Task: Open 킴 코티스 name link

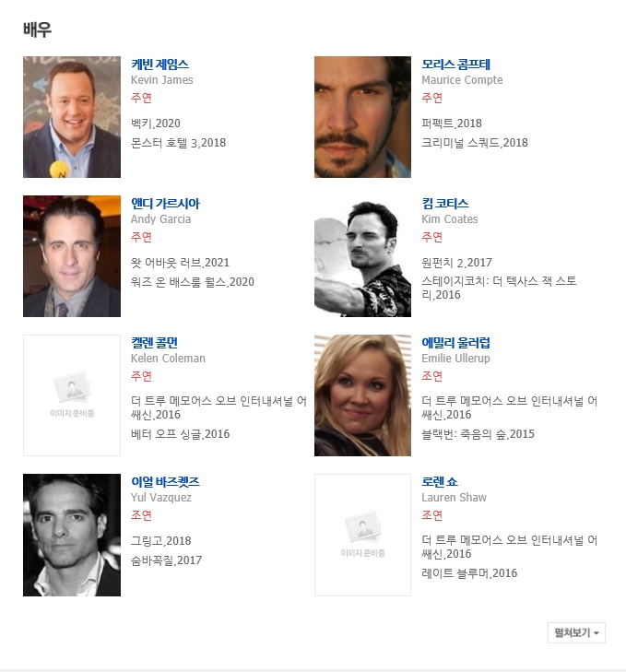Action: pos(445,204)
